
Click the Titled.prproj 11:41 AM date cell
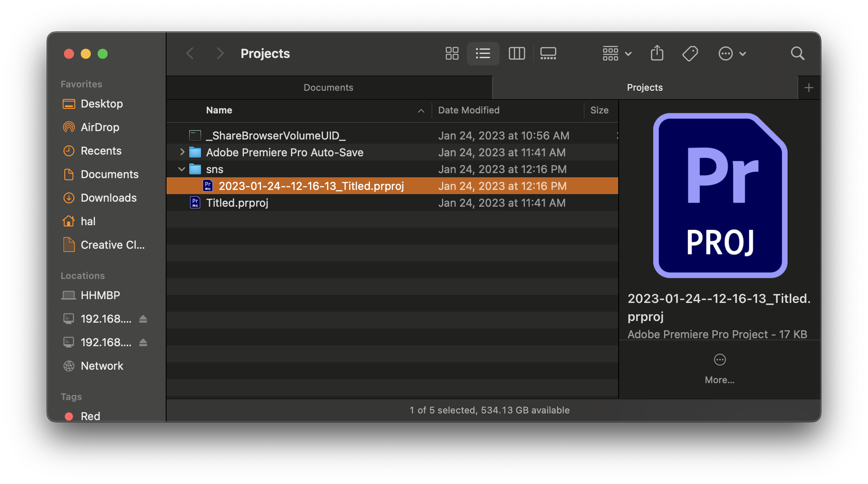(502, 203)
